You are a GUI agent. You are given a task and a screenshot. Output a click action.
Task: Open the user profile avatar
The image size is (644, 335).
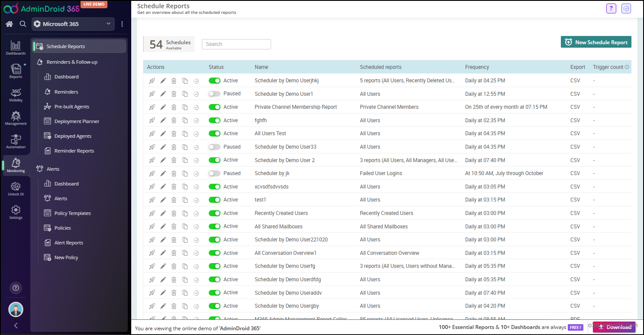pyautogui.click(x=16, y=309)
